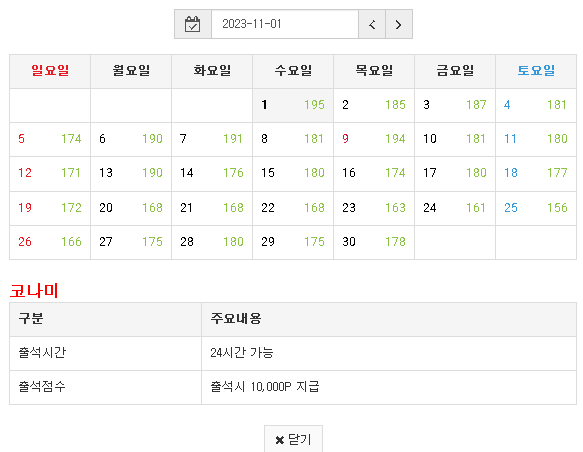Select Saturday day 4
Image resolution: width=583 pixels, height=452 pixels.
[x=507, y=105]
